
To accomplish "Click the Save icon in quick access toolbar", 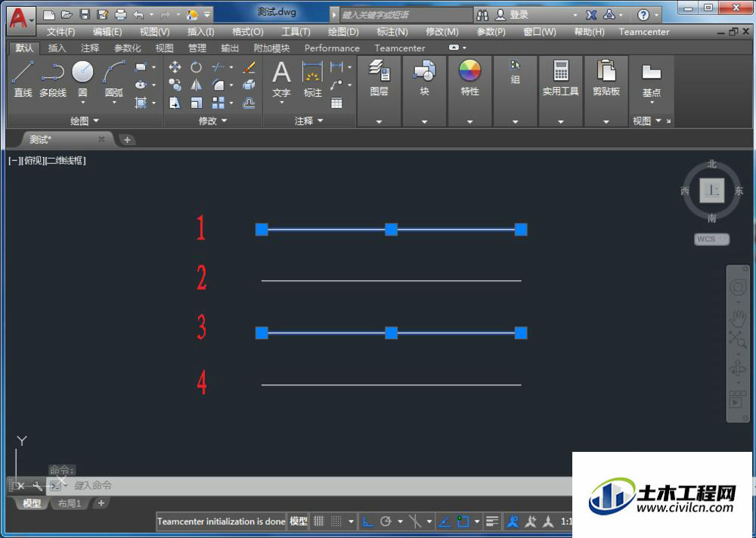I will [85, 14].
